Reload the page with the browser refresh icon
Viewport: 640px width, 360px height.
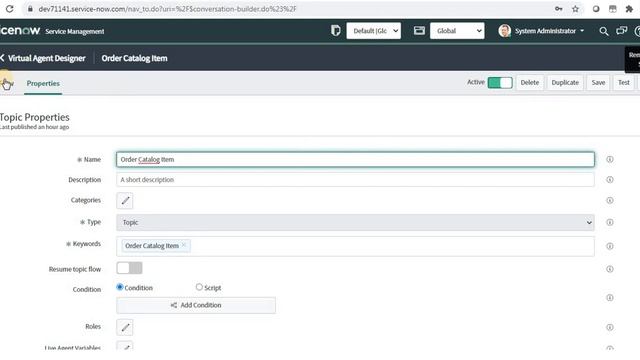[9, 9]
